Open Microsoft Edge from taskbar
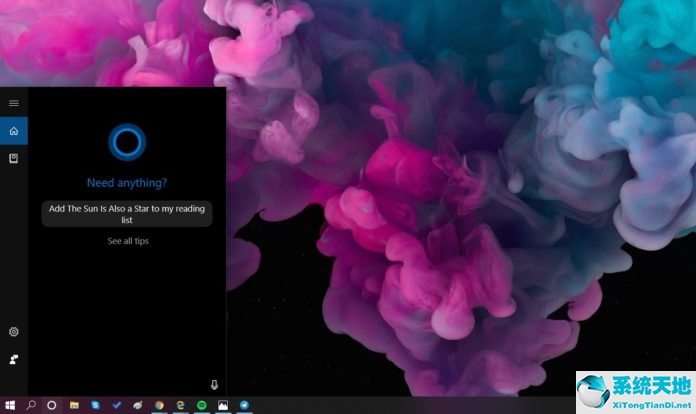Viewport: 696px width, 414px height. click(x=180, y=405)
